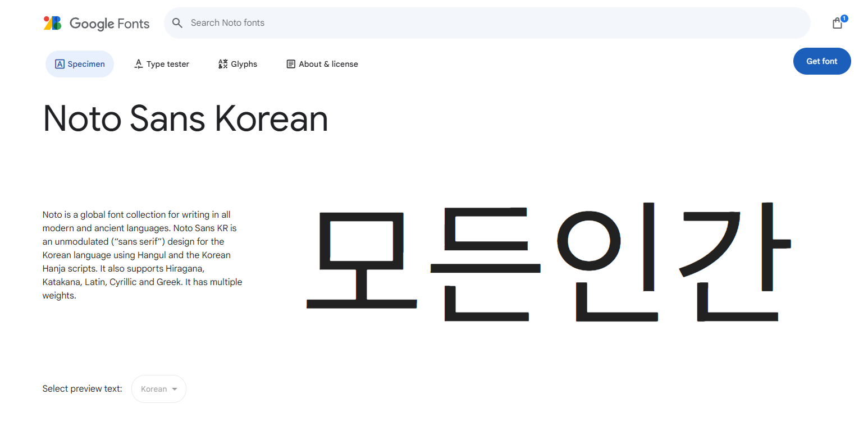The image size is (868, 445).
Task: Switch to the Specimen tab
Action: coord(80,64)
